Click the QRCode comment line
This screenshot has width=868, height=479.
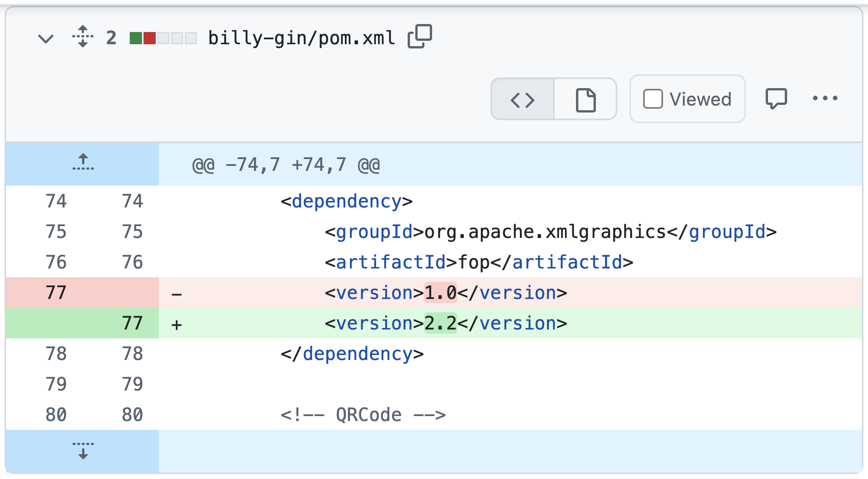363,415
